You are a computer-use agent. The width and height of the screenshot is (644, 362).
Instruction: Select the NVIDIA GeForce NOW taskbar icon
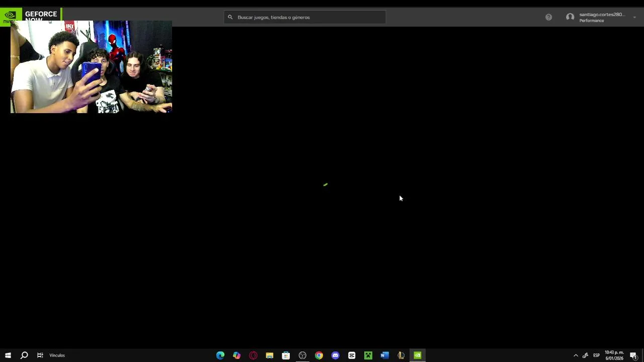pos(418,355)
